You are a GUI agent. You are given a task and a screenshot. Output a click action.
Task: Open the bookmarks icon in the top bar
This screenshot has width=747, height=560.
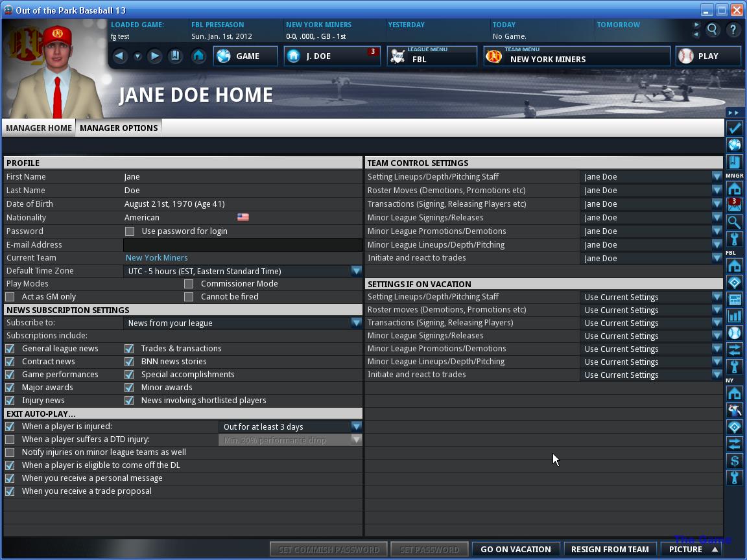[175, 56]
